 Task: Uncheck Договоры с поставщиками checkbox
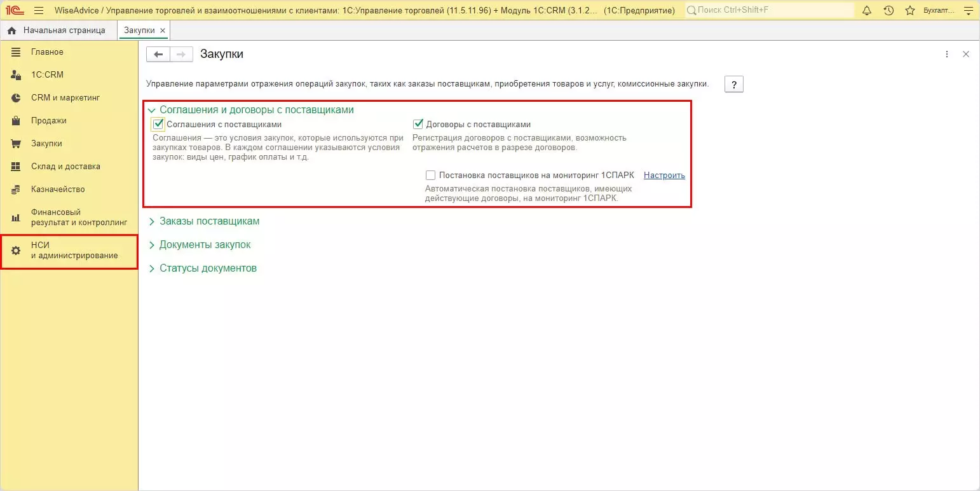pyautogui.click(x=418, y=125)
